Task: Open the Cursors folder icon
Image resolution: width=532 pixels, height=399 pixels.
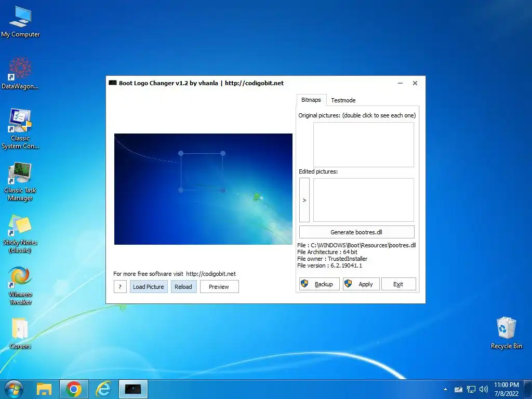Action: tap(20, 333)
